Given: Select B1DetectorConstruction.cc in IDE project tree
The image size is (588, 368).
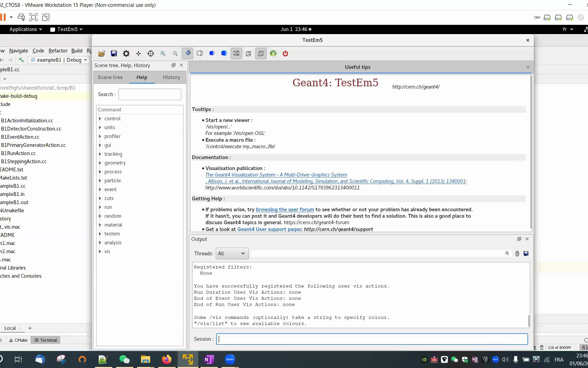Looking at the screenshot, I should click(31, 129).
